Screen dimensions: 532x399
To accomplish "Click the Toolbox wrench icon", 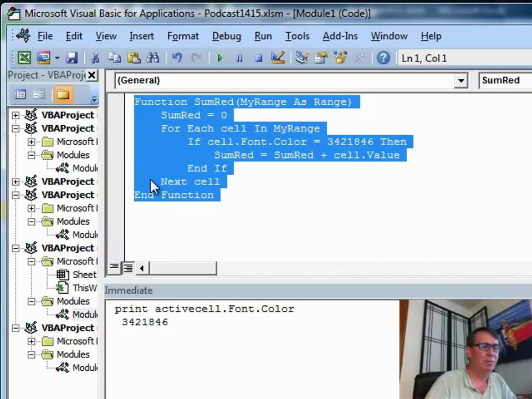I will click(x=360, y=58).
